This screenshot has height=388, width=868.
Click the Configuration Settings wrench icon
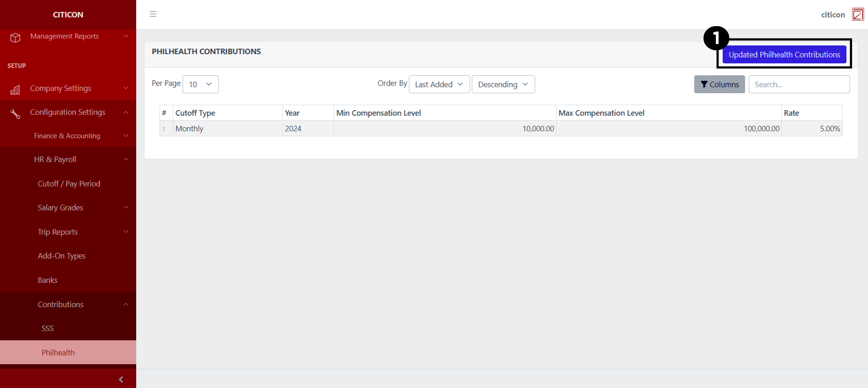(15, 113)
